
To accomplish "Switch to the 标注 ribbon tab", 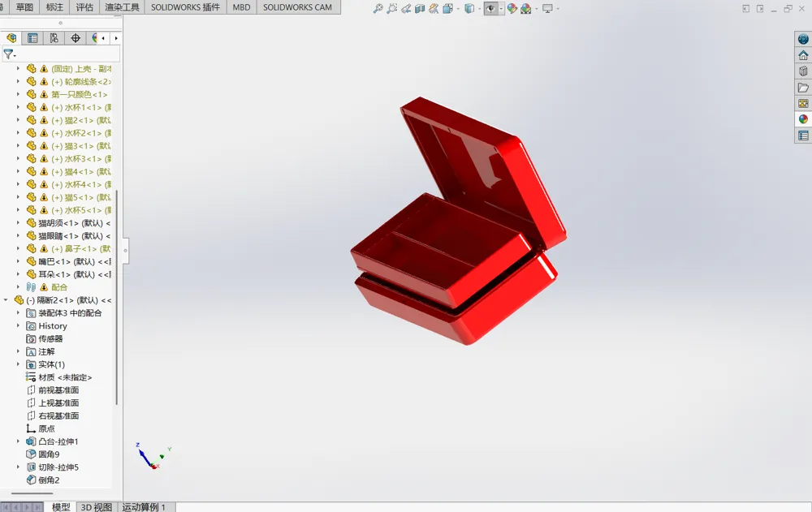I will pyautogui.click(x=54, y=7).
